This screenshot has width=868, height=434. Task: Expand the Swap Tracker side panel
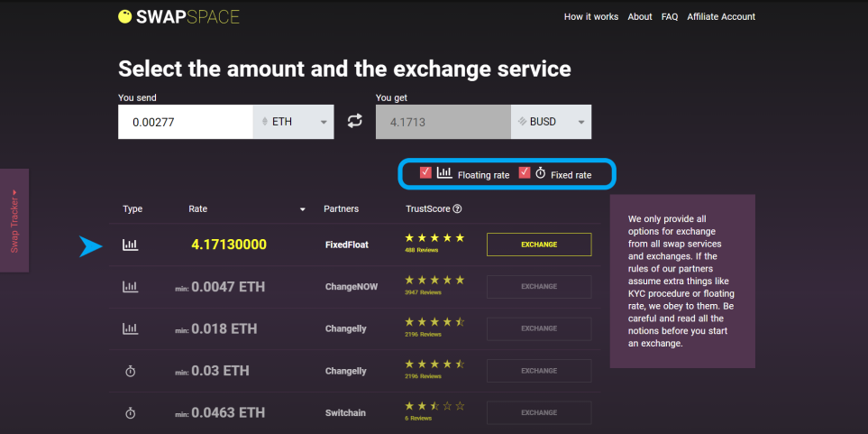(x=14, y=220)
